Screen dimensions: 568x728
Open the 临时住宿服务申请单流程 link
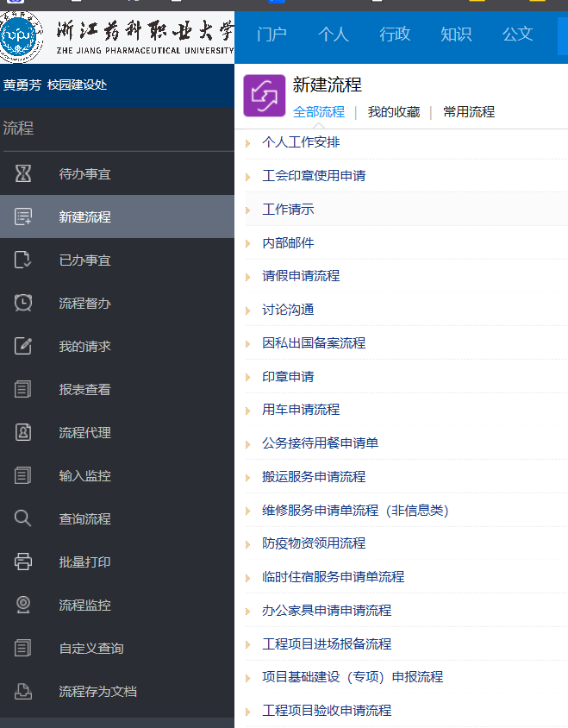click(334, 577)
